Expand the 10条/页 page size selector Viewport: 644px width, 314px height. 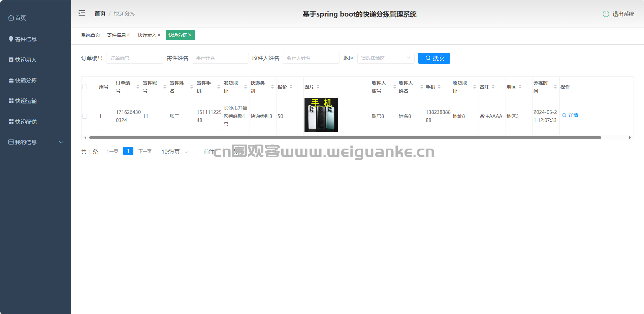[174, 152]
